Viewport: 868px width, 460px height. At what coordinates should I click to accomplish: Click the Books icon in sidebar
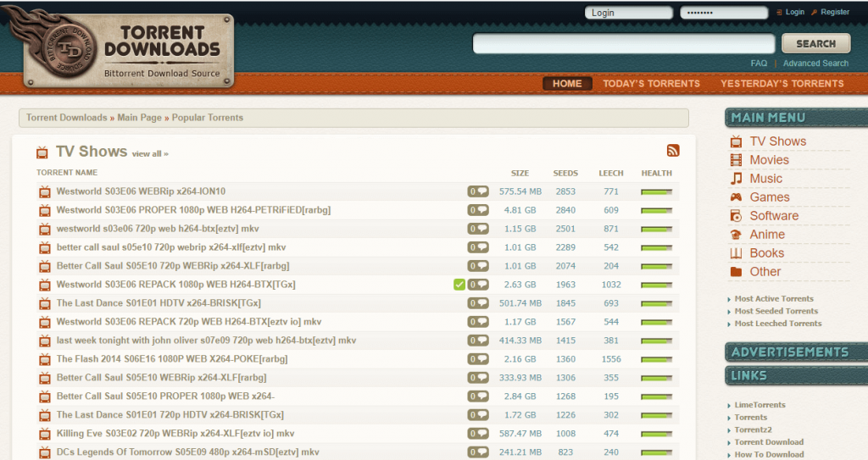tap(736, 253)
